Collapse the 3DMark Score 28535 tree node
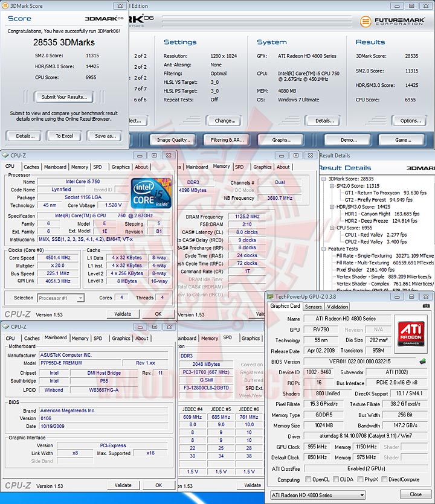Image resolution: width=435 pixels, height=504 pixels. point(324,179)
